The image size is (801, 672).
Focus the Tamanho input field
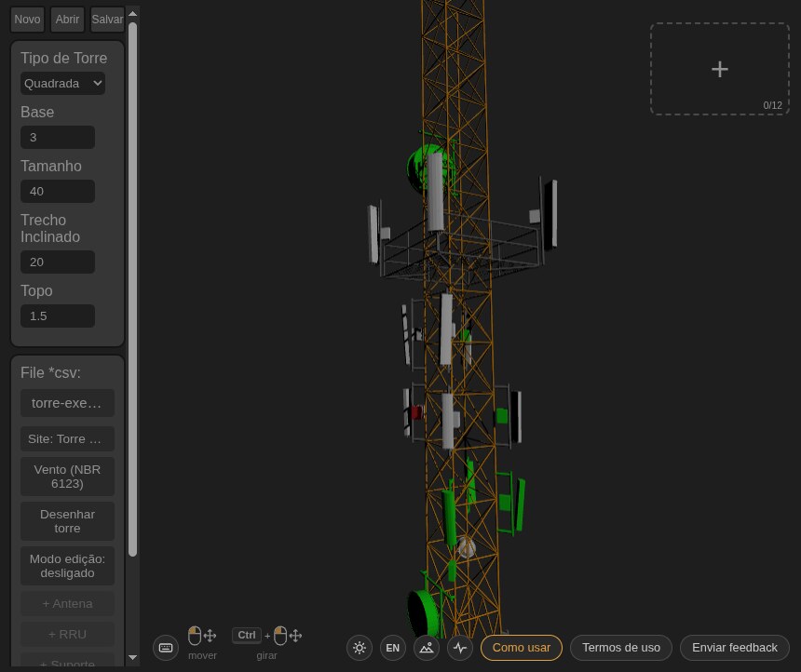point(58,192)
